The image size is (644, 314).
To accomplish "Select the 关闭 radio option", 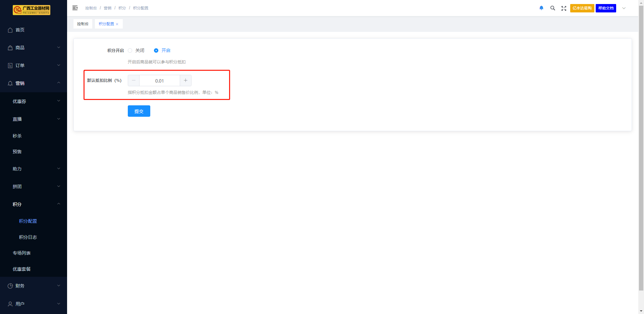I will [130, 51].
